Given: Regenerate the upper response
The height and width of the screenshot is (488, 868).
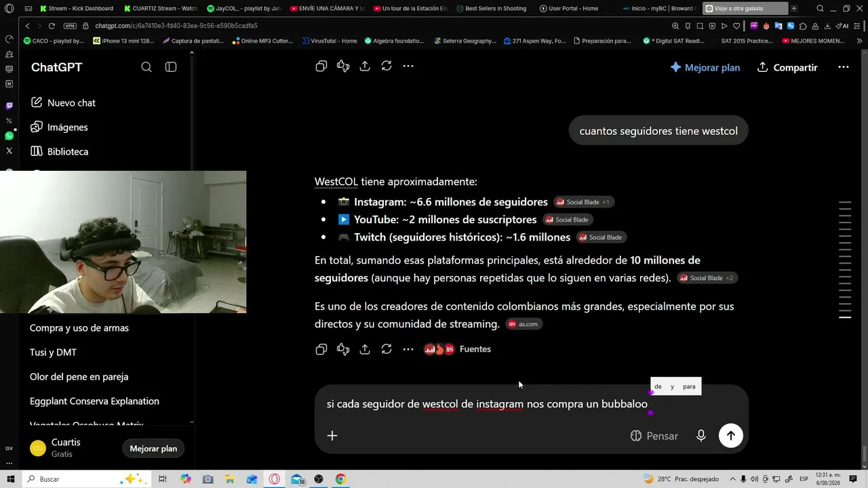Looking at the screenshot, I should (387, 66).
